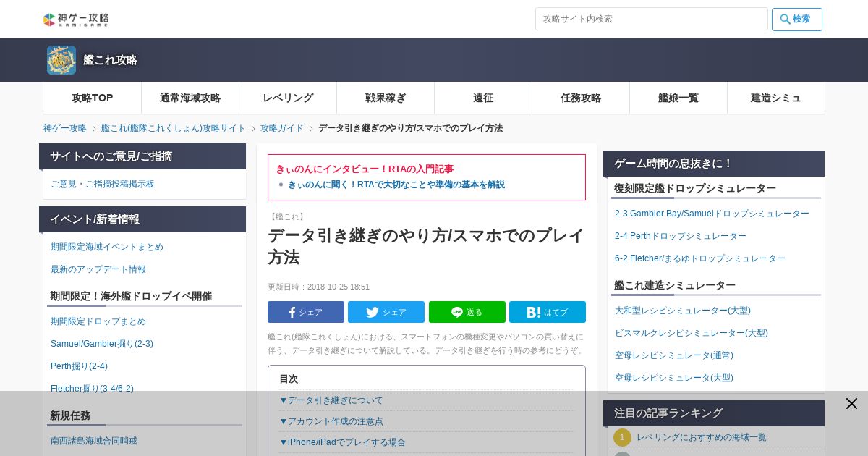
Task: Share the article via the Facebook button
Action: coord(306,312)
